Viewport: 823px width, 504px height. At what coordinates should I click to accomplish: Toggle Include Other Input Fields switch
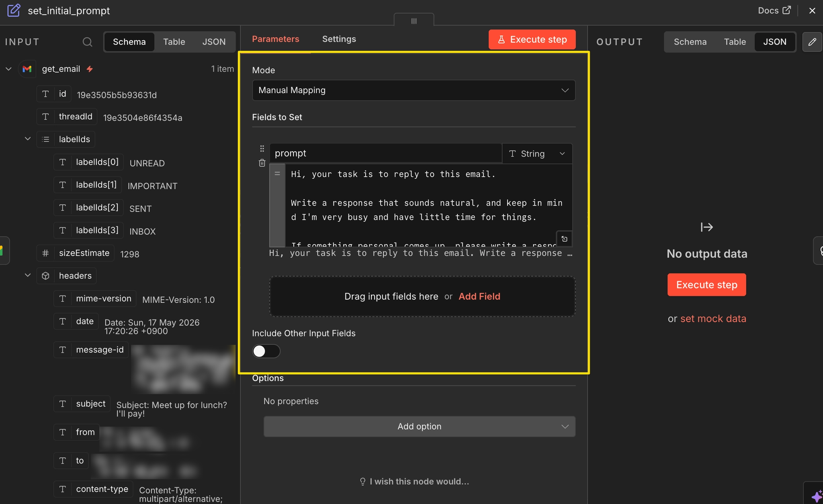[x=266, y=351]
